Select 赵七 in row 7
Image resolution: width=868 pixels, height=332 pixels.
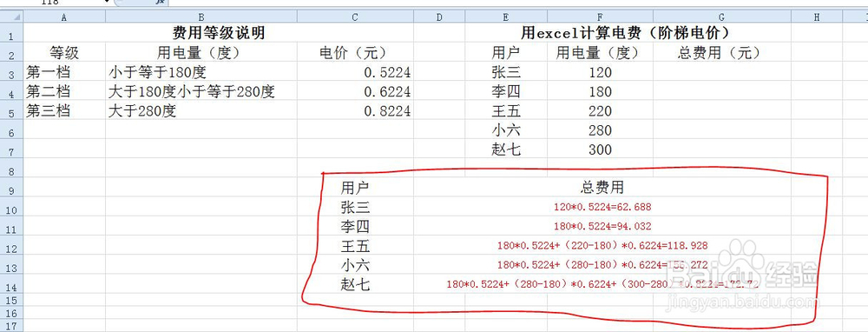coord(506,149)
